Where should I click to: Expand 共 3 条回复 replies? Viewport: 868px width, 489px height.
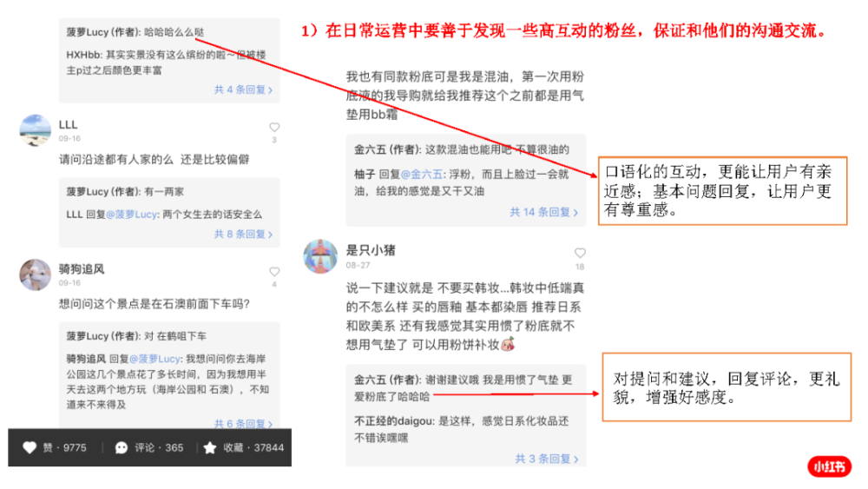pos(547,459)
